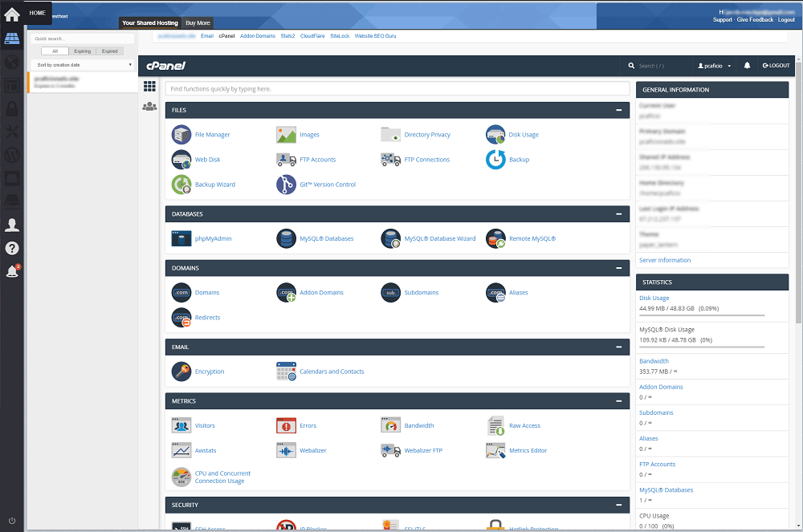Viewport: 803px width, 532px height.
Task: Open the help question mark icon
Action: click(12, 248)
